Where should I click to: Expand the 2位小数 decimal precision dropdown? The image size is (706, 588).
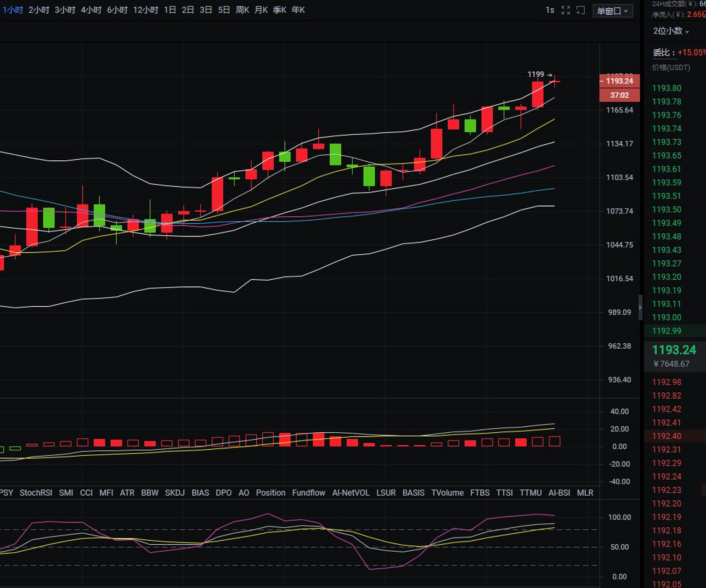(x=671, y=31)
